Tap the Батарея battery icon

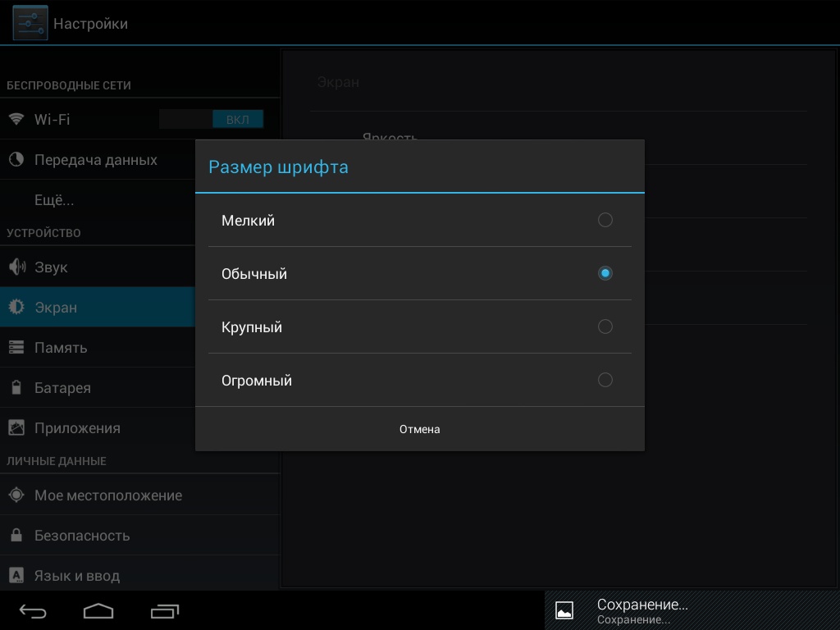16,388
